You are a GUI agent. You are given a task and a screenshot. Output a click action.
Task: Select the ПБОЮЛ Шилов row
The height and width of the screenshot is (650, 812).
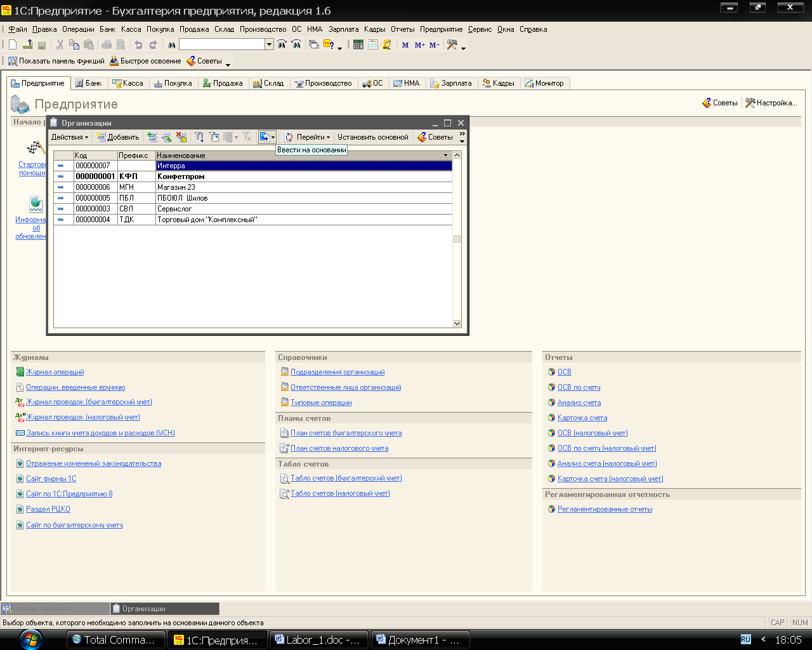pyautogui.click(x=253, y=198)
